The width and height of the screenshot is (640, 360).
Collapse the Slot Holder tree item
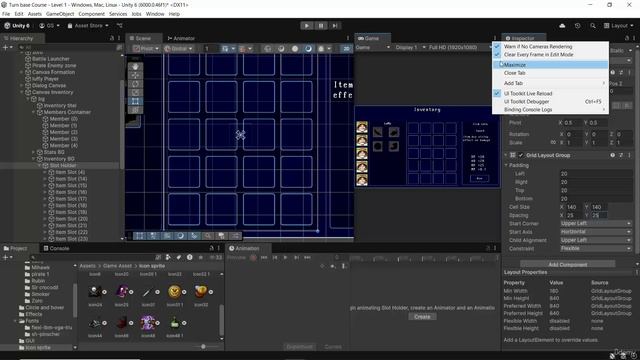[x=40, y=166]
